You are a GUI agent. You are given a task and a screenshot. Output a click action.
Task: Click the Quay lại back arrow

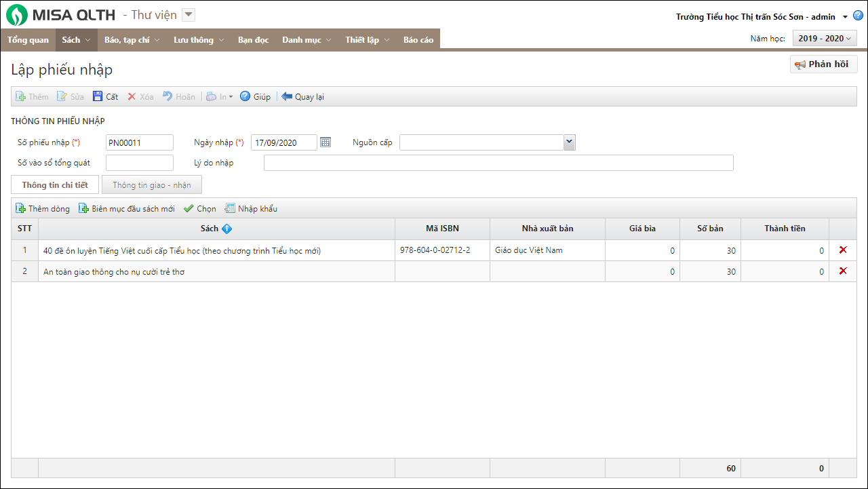287,97
